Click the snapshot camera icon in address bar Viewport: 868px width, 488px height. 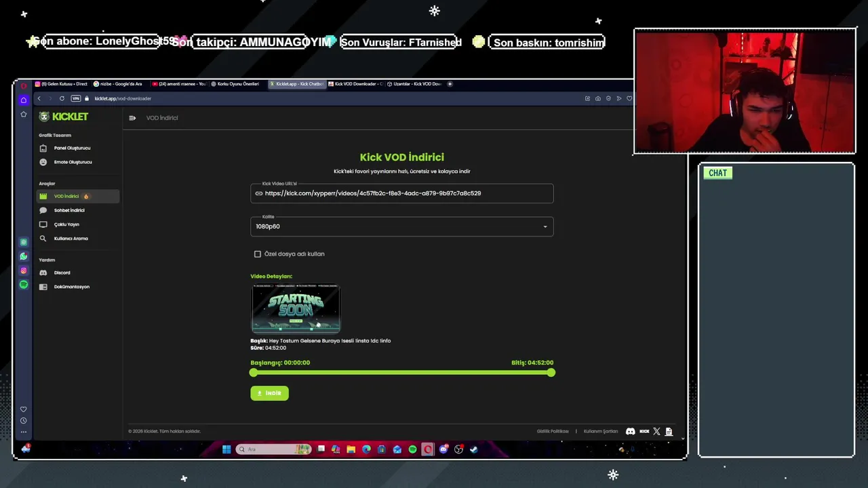(x=597, y=98)
